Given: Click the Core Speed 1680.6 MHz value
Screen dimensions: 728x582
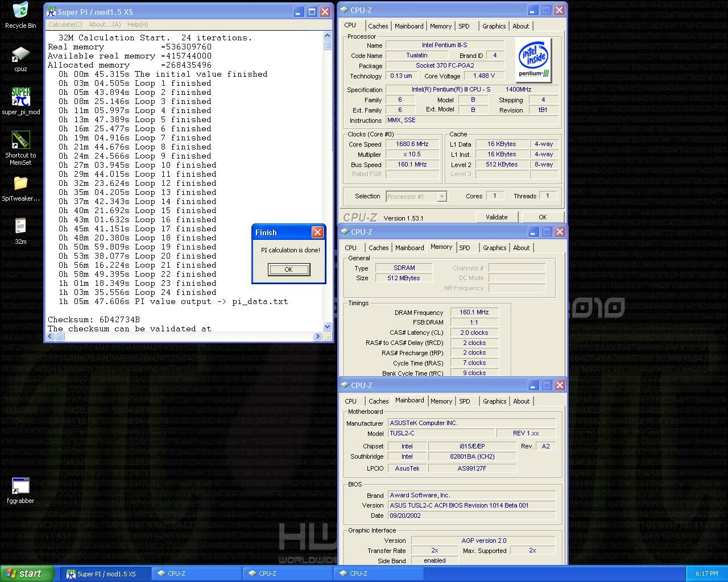Looking at the screenshot, I should click(x=412, y=144).
